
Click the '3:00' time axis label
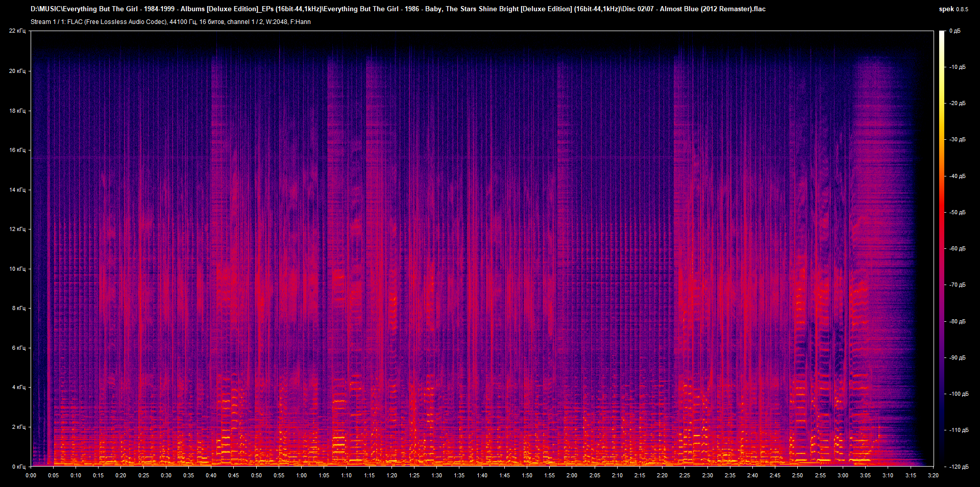click(843, 475)
